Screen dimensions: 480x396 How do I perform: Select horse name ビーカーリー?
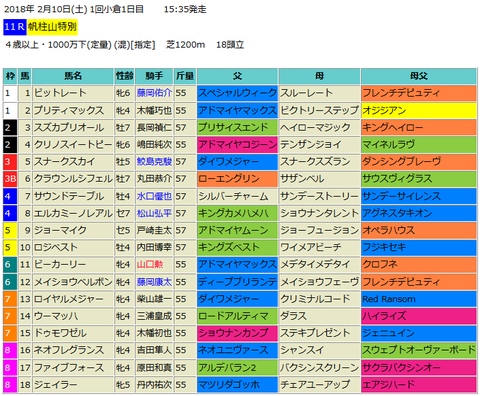coord(60,265)
